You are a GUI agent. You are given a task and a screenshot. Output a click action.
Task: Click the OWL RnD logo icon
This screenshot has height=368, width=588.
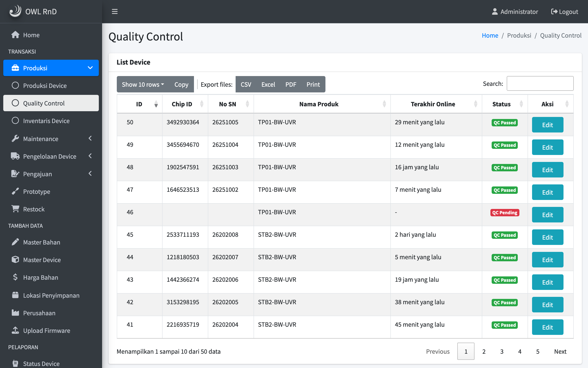(15, 11)
